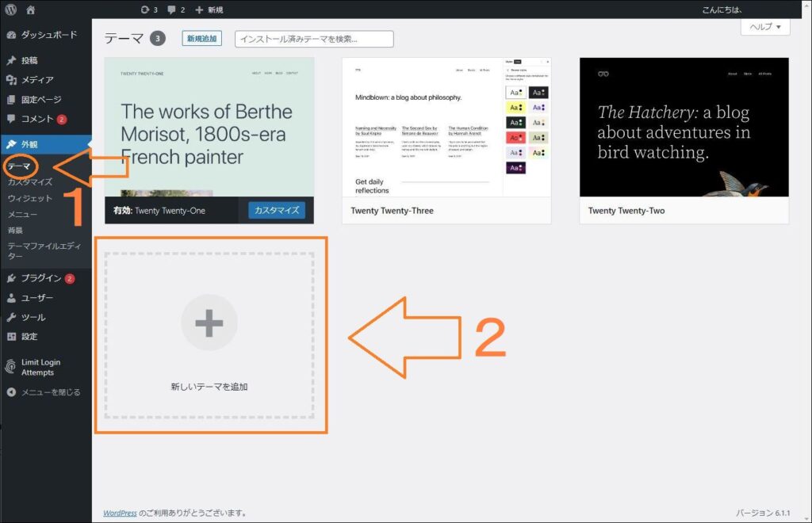Screen dimensions: 812x523
Task: Select 背景 submenu item
Action: click(15, 231)
